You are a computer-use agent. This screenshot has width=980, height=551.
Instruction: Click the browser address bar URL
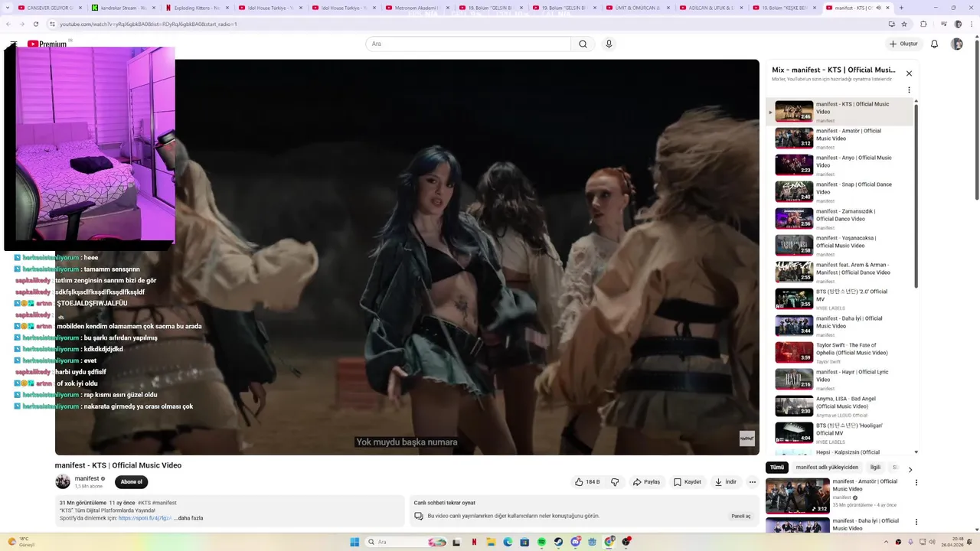[x=149, y=24]
